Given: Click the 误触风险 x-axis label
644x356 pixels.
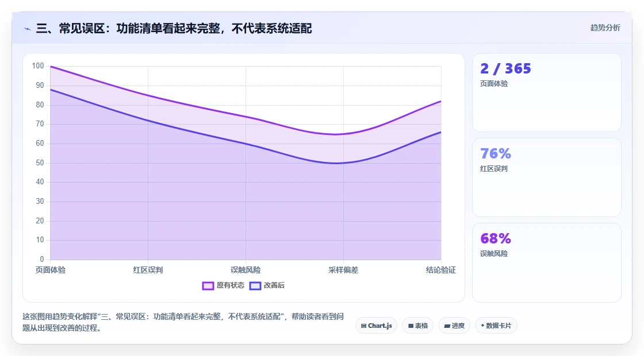Looking at the screenshot, I should [246, 270].
